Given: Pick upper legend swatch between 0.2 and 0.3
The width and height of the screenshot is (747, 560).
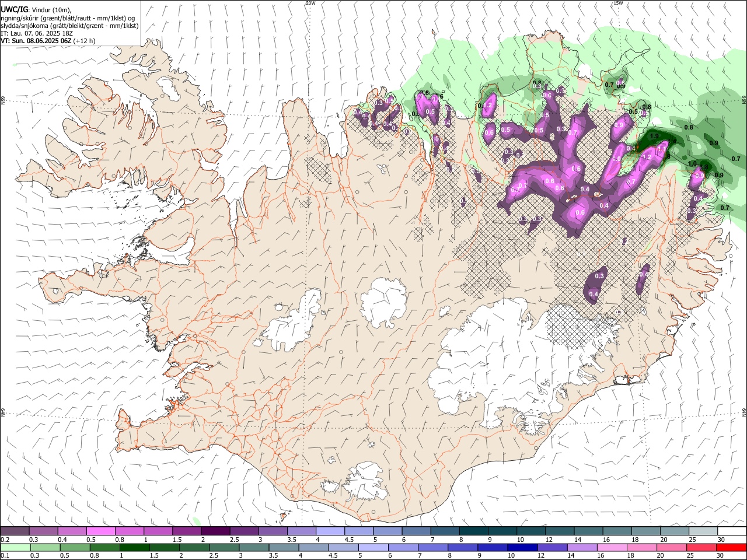Looking at the screenshot, I should 15,531.
